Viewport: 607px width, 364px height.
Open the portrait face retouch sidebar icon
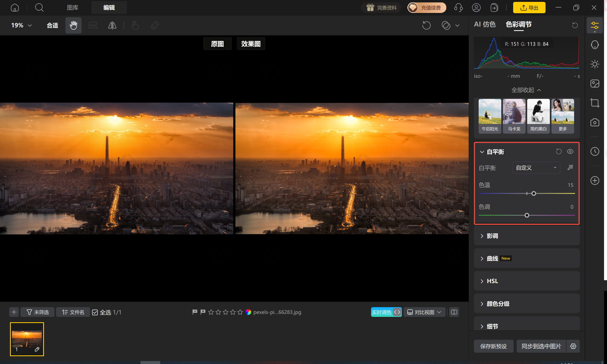point(595,45)
